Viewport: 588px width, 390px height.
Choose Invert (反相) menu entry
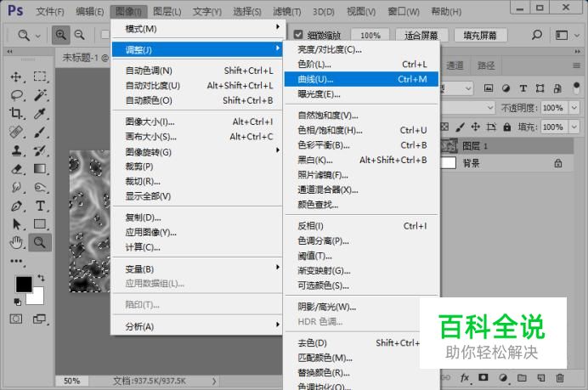click(x=361, y=226)
